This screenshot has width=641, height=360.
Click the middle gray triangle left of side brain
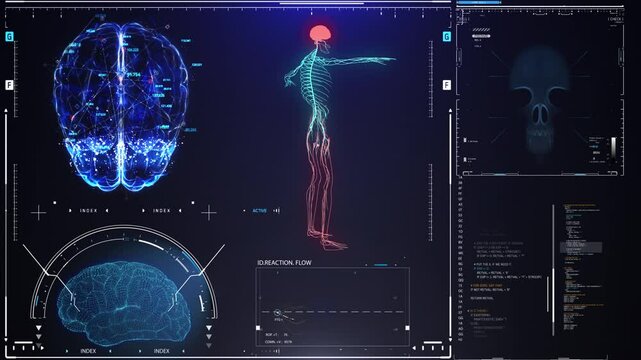click(38, 337)
